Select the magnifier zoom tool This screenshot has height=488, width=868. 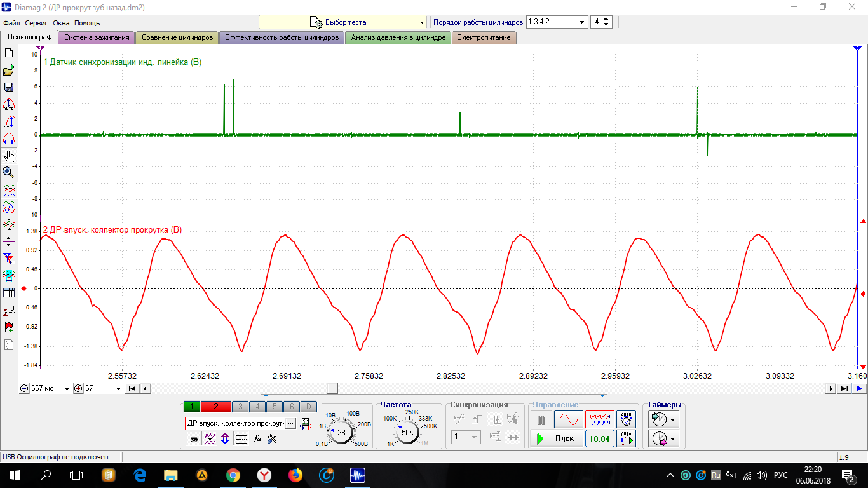pos(9,172)
